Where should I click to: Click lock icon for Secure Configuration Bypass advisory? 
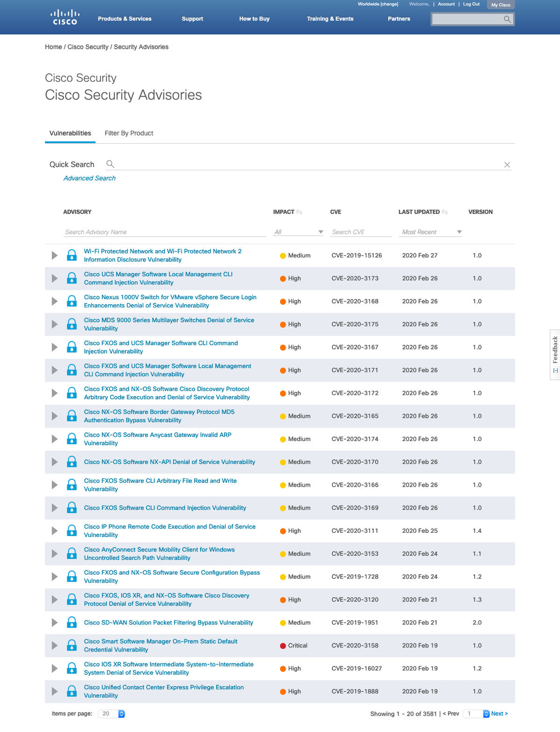(72, 577)
